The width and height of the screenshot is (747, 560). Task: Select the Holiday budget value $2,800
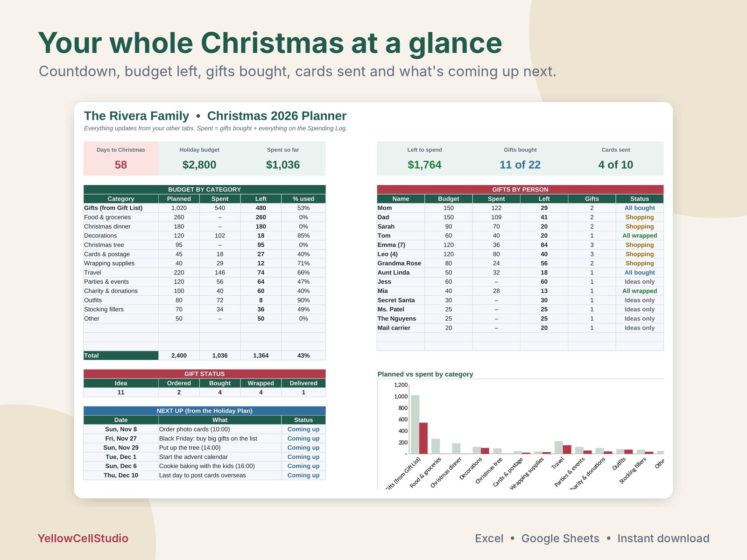199,165
